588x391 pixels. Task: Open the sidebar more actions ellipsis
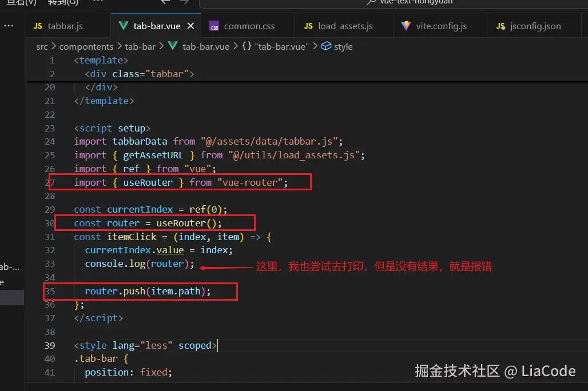(9, 26)
